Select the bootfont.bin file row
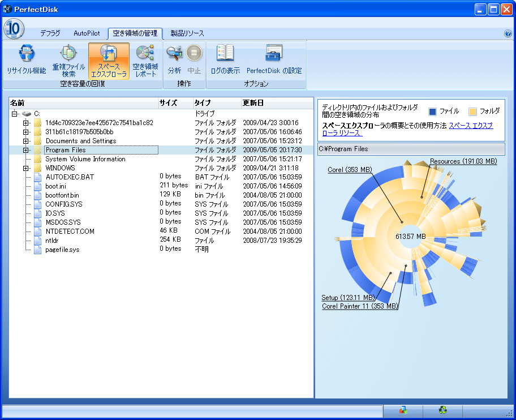The width and height of the screenshot is (516, 420). click(x=161, y=195)
